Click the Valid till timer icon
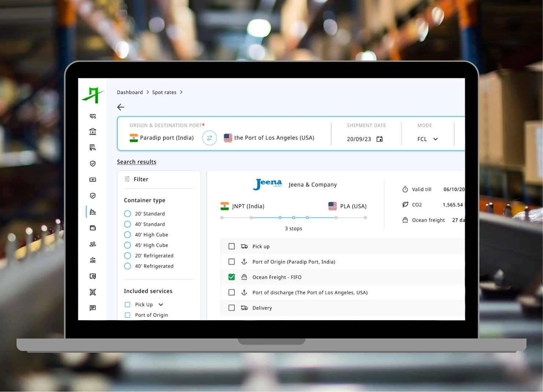 405,189
